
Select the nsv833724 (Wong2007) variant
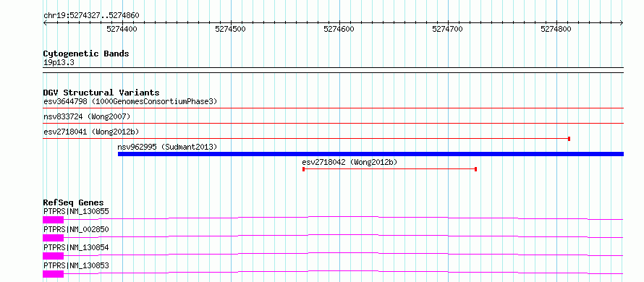click(x=87, y=117)
